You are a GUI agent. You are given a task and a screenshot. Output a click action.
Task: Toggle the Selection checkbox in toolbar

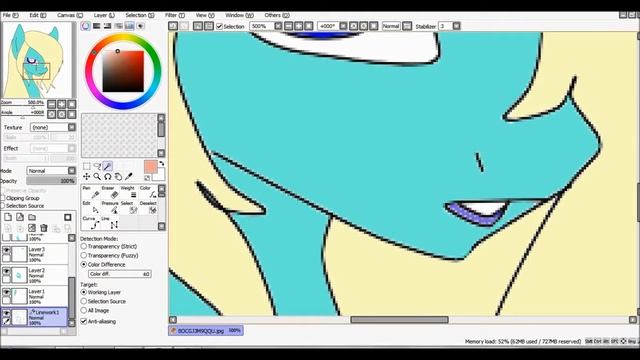[220, 27]
